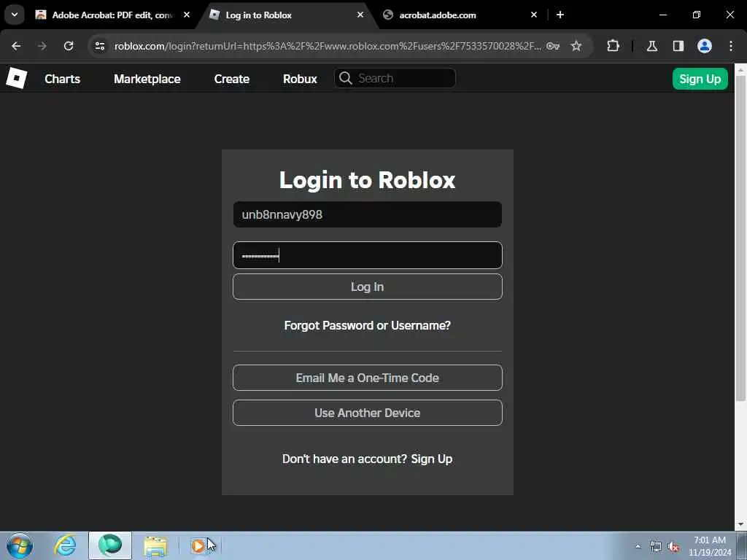This screenshot has width=747, height=560.
Task: Click the Roblox logo icon
Action: 16,78
